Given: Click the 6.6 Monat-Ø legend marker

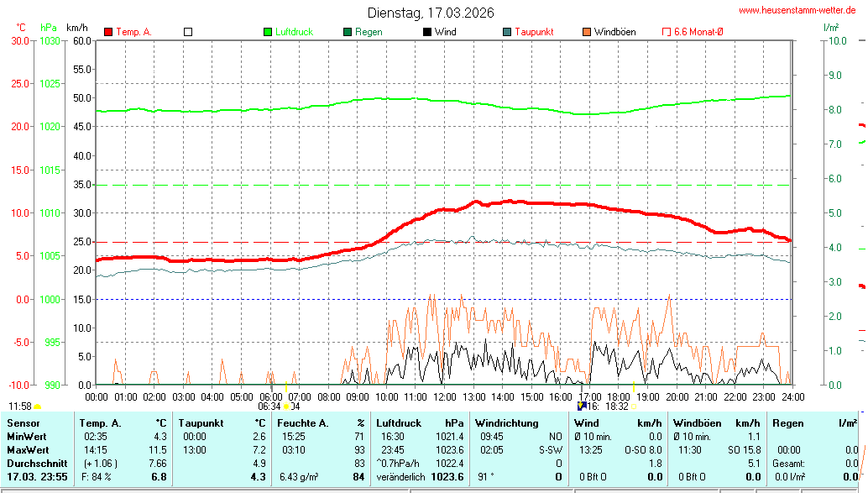Looking at the screenshot, I should point(667,32).
